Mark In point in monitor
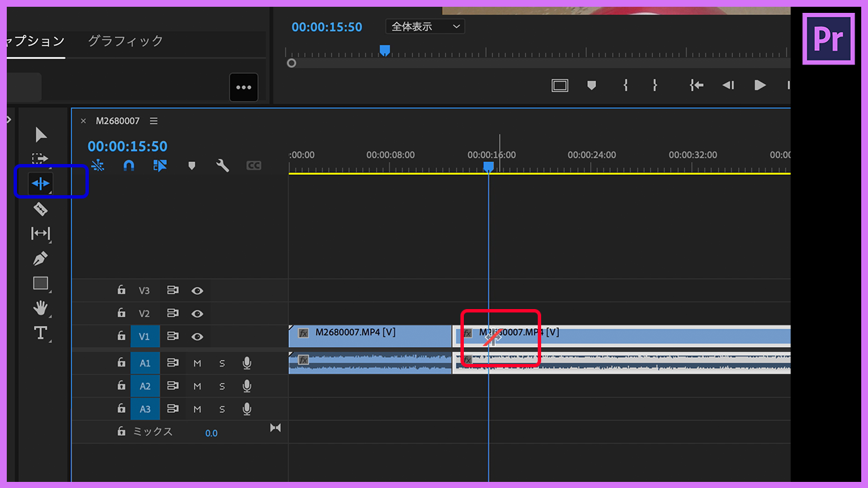Image resolution: width=868 pixels, height=488 pixels. (625, 85)
